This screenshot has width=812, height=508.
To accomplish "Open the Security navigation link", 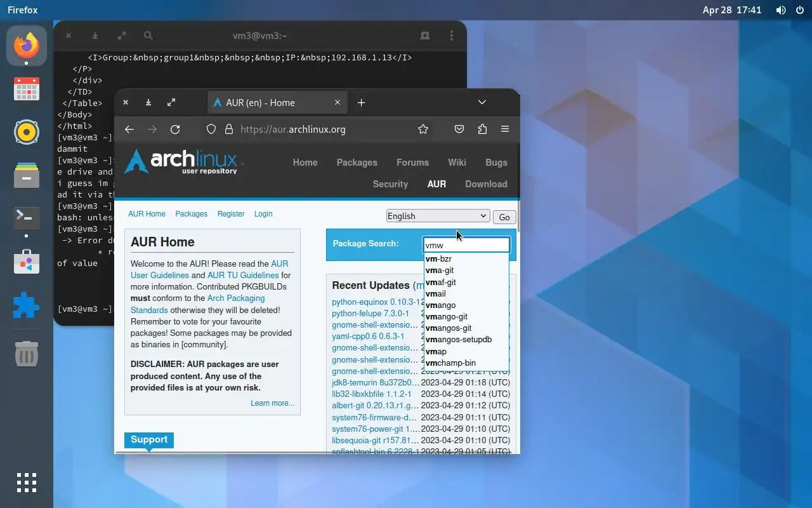I will pos(390,184).
